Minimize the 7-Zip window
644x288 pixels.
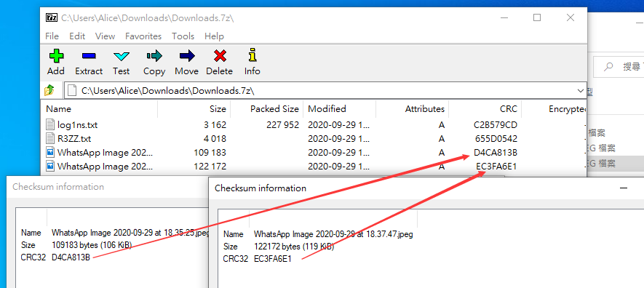[x=504, y=17]
